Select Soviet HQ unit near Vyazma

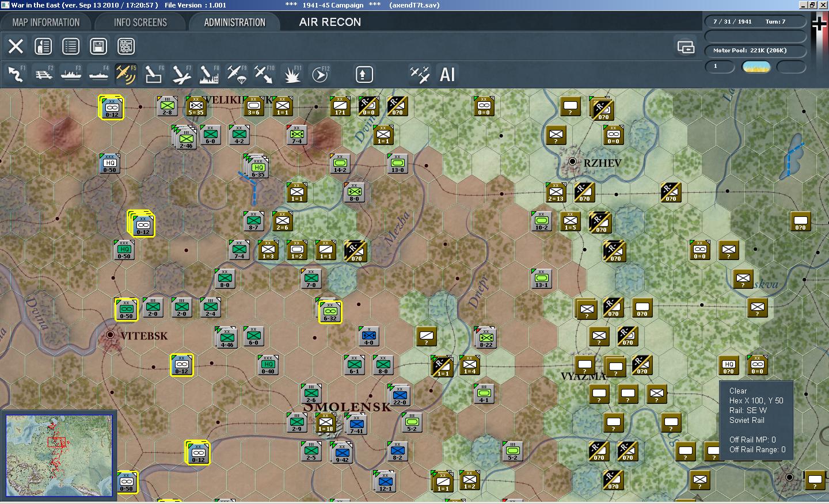729,365
